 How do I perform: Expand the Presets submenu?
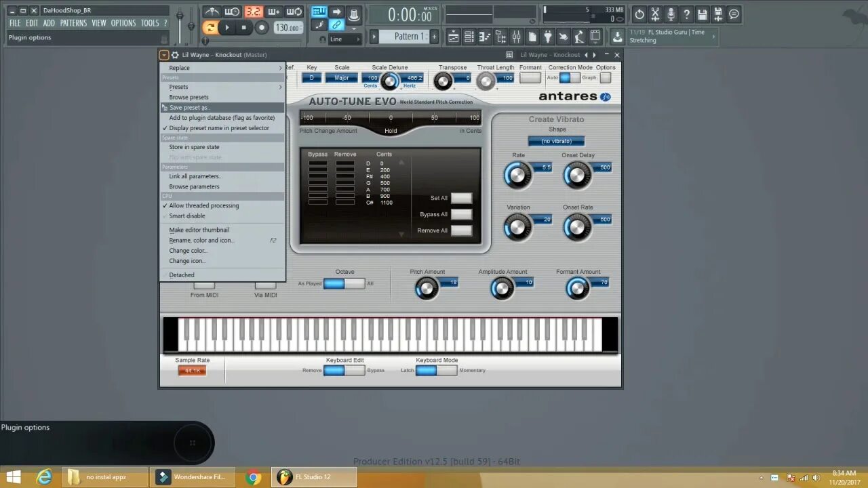pyautogui.click(x=222, y=87)
